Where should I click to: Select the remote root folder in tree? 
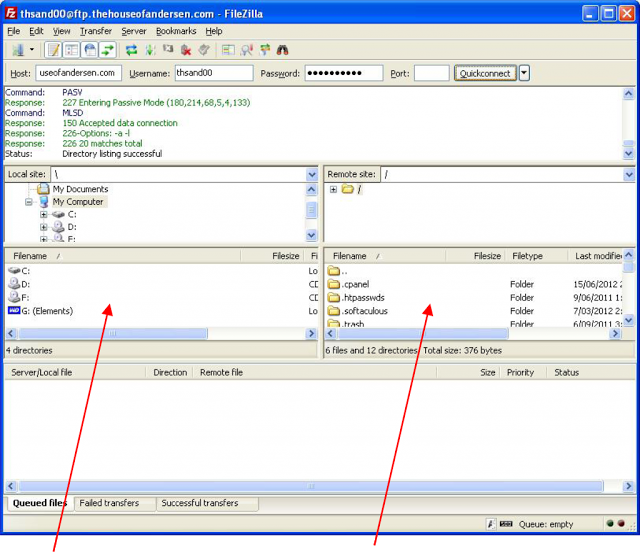click(359, 189)
